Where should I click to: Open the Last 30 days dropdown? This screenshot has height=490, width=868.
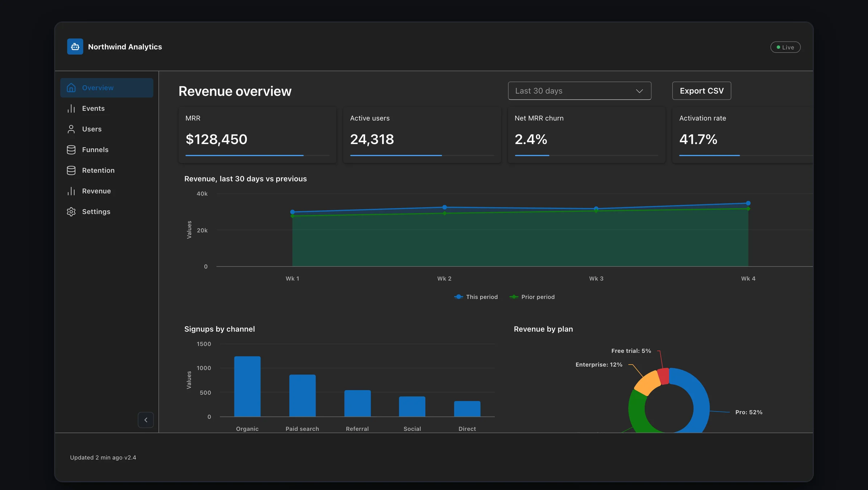[580, 91]
